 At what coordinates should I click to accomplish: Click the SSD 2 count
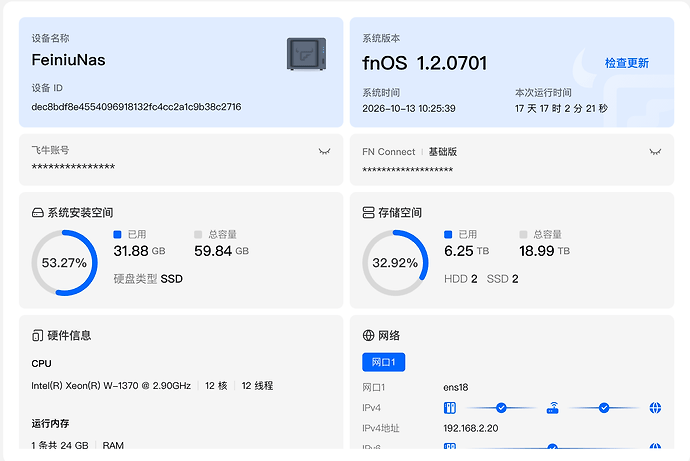pyautogui.click(x=503, y=279)
